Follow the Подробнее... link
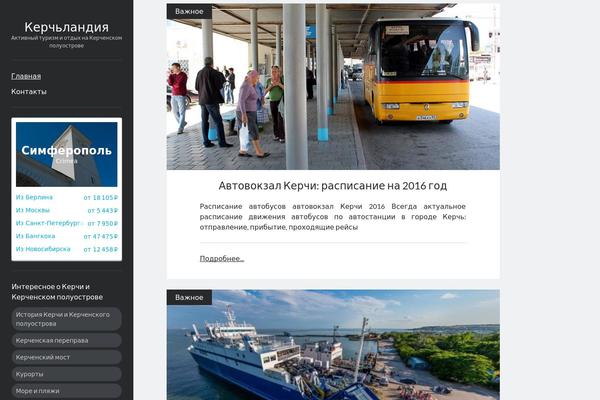Screen dimensions: 600x400 (222, 258)
